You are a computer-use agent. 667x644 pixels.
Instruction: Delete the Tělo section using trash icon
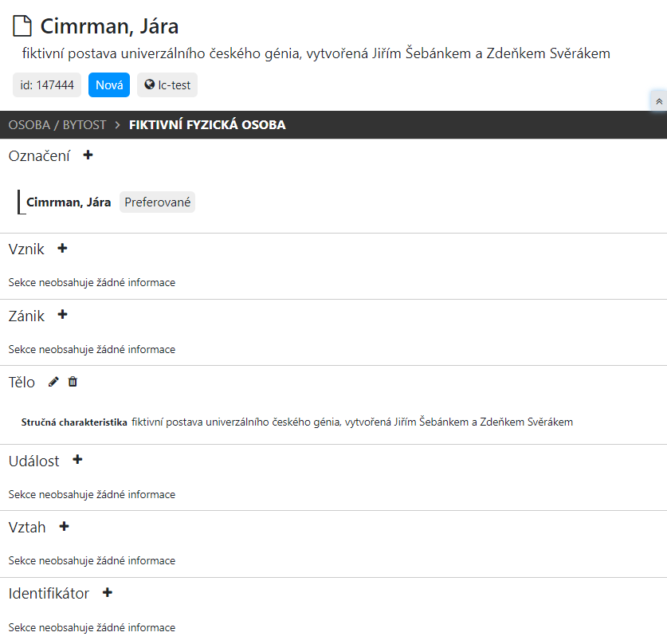coord(73,382)
